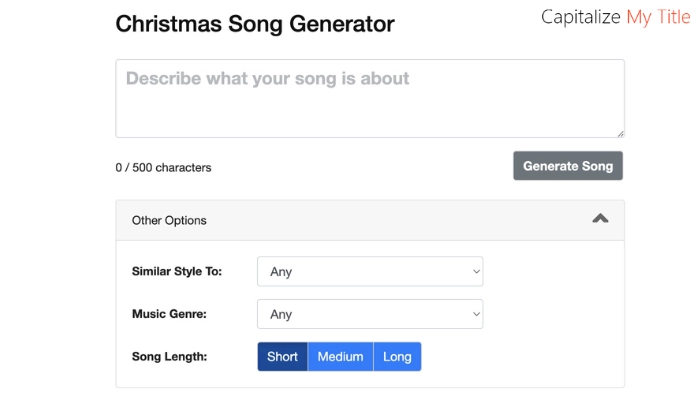Choose Long song length
Image resolution: width=700 pixels, height=400 pixels.
(x=397, y=357)
